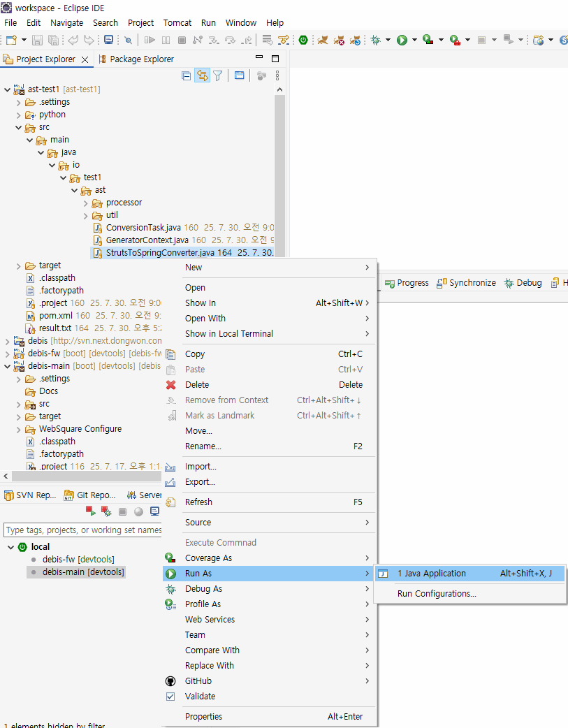This screenshot has width=568, height=728.
Task: Click the Save toolbar icon
Action: click(x=38, y=40)
